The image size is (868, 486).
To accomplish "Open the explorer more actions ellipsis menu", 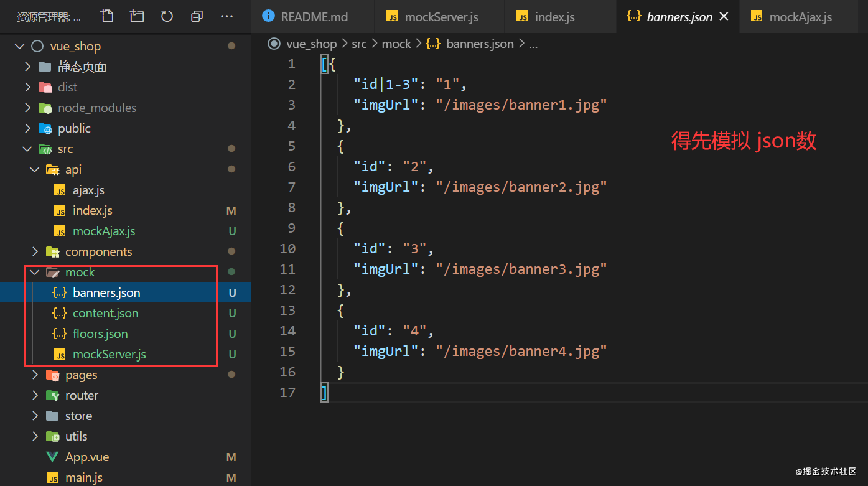I will (227, 16).
